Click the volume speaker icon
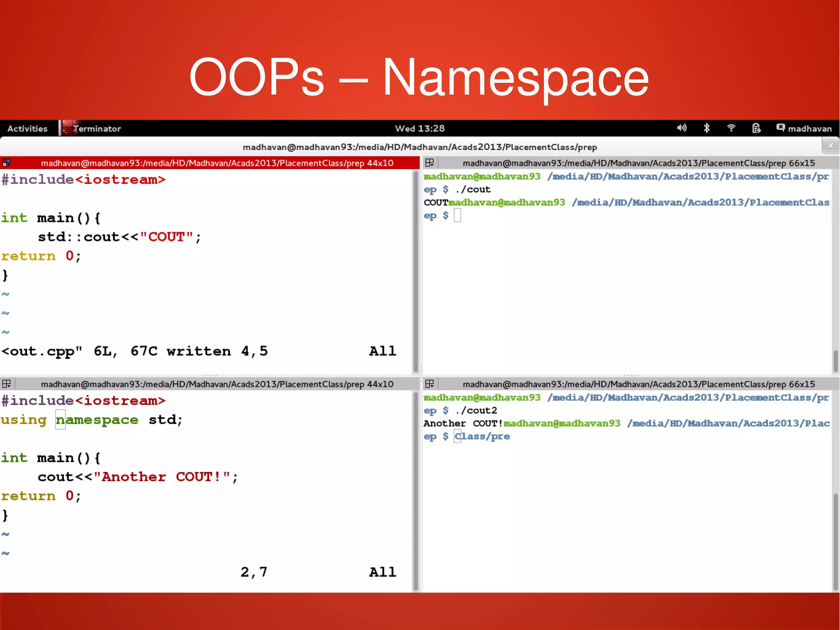The height and width of the screenshot is (630, 840). tap(681, 128)
